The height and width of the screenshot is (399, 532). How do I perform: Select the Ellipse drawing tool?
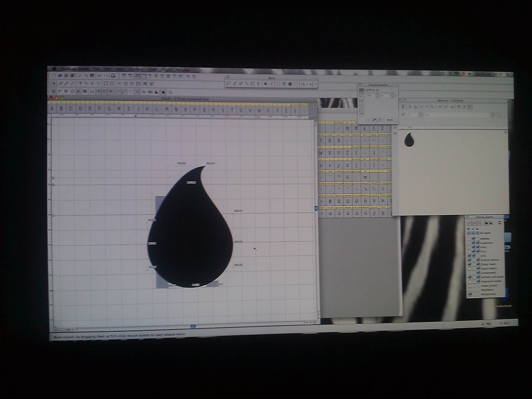click(112, 84)
